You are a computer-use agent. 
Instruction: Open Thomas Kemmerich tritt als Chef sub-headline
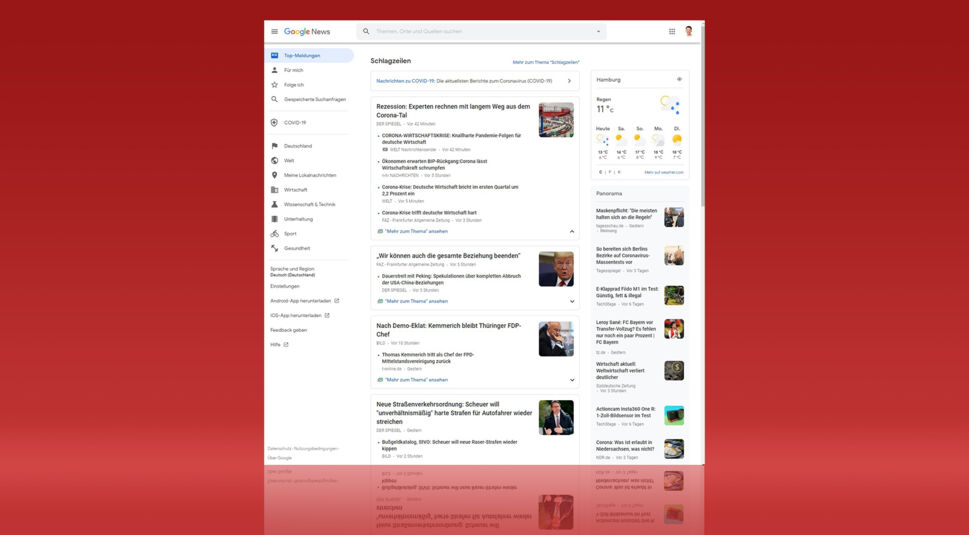click(x=428, y=358)
